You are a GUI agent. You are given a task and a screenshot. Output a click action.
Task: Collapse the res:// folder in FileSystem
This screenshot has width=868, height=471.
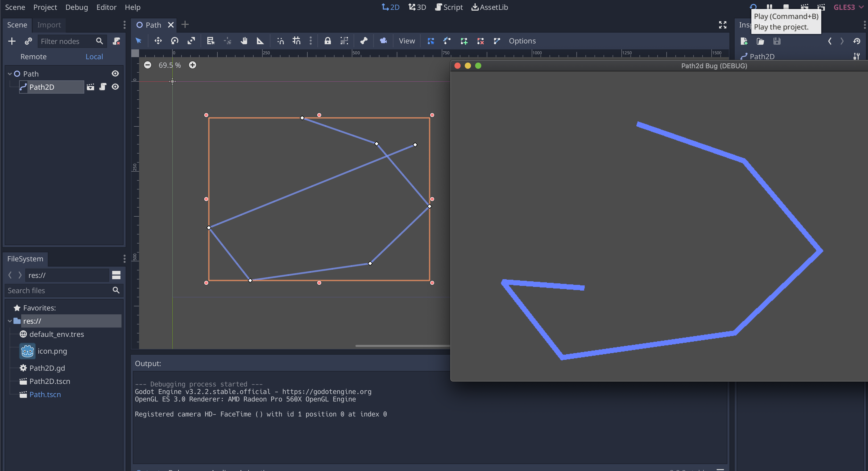coord(9,321)
